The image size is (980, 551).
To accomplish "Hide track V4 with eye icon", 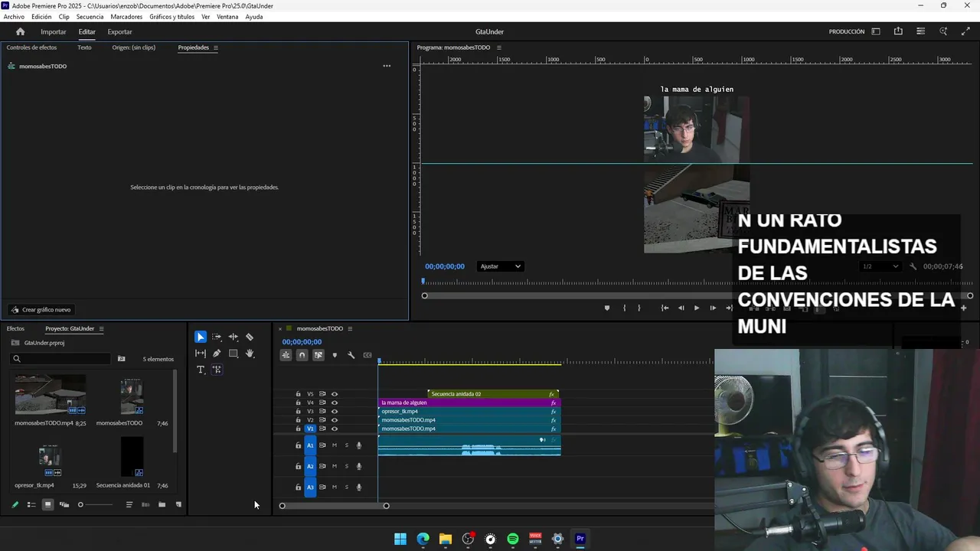I will tap(335, 403).
